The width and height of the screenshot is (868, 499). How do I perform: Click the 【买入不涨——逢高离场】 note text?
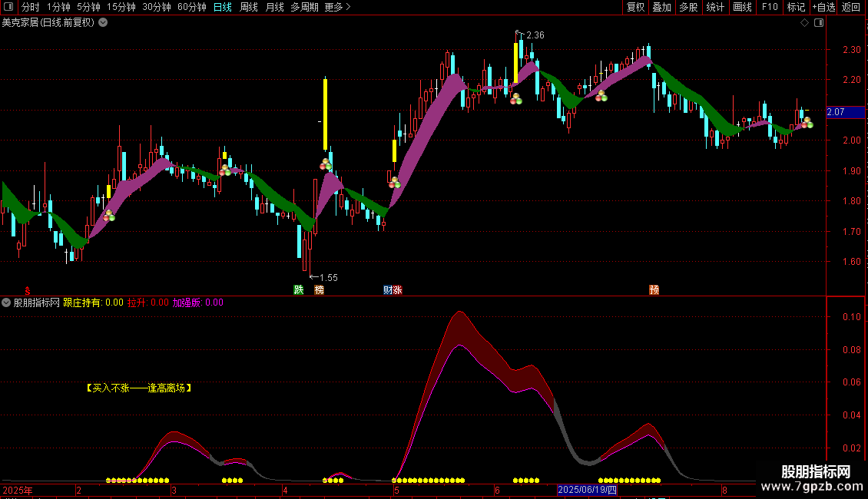pyautogui.click(x=139, y=388)
